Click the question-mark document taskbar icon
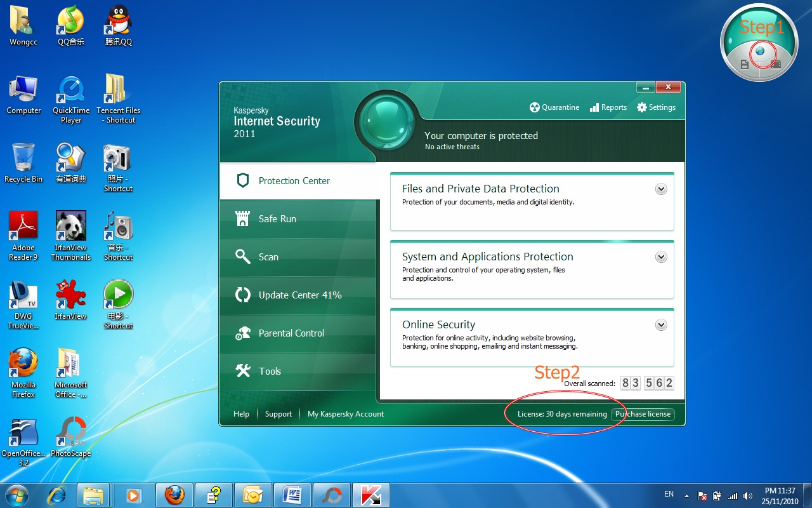Viewport: 812px width, 508px height. tap(213, 495)
